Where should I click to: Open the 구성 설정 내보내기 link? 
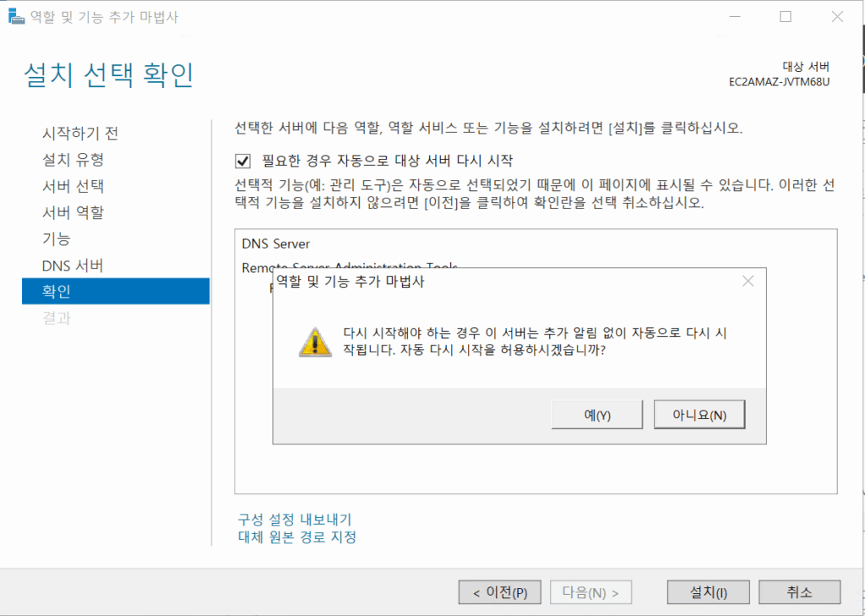coord(295,519)
